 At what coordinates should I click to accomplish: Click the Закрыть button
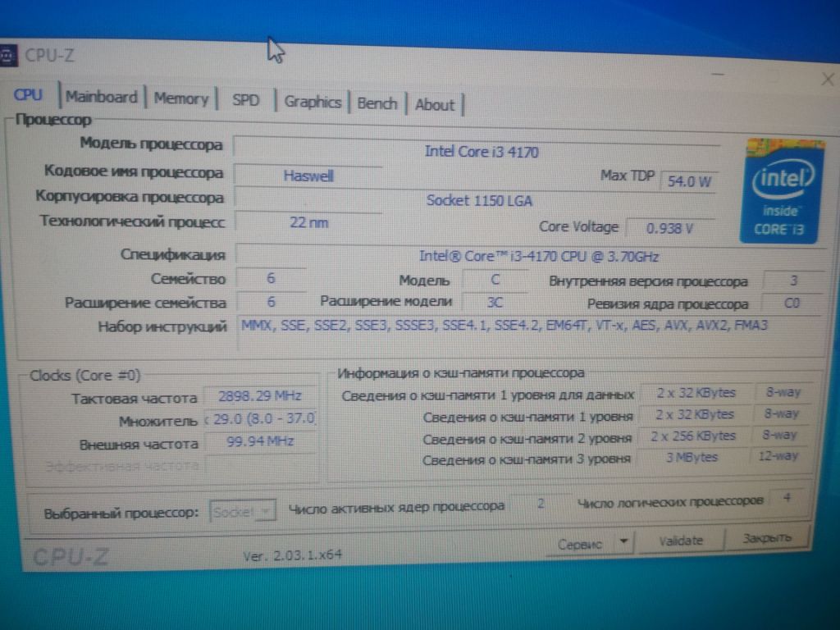(x=767, y=538)
